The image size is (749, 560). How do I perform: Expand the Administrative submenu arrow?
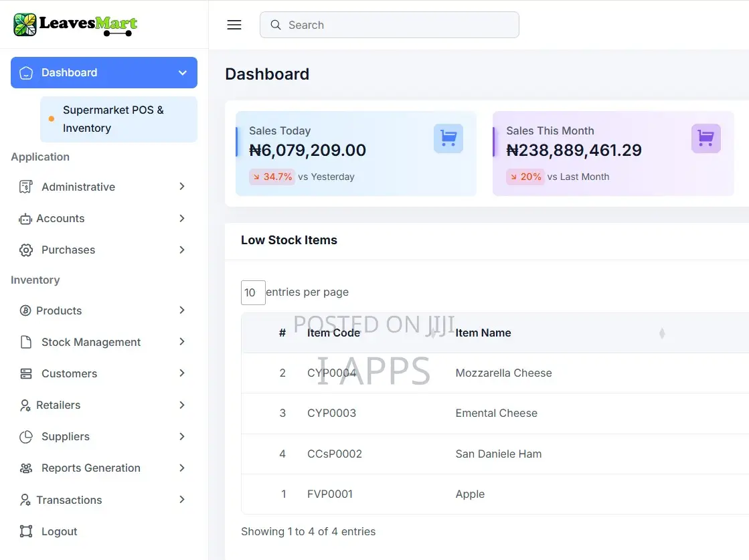tap(182, 186)
